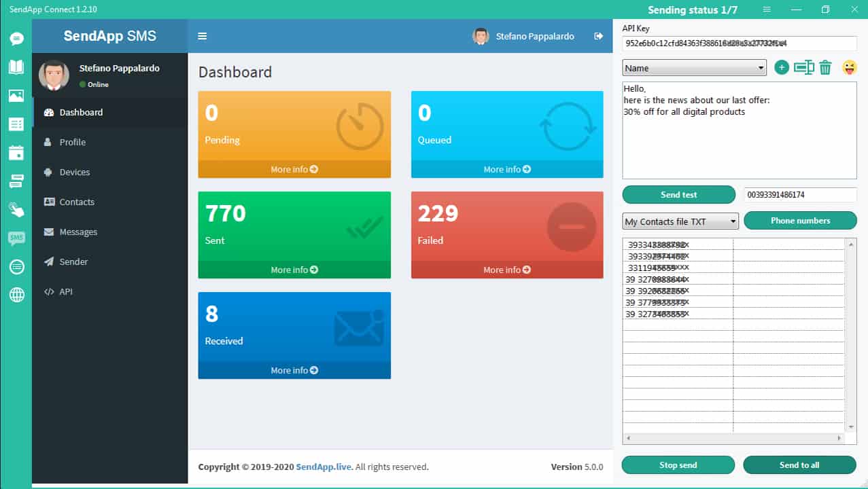This screenshot has width=868, height=489.
Task: Open the calendar icon in left strip
Action: click(x=16, y=153)
